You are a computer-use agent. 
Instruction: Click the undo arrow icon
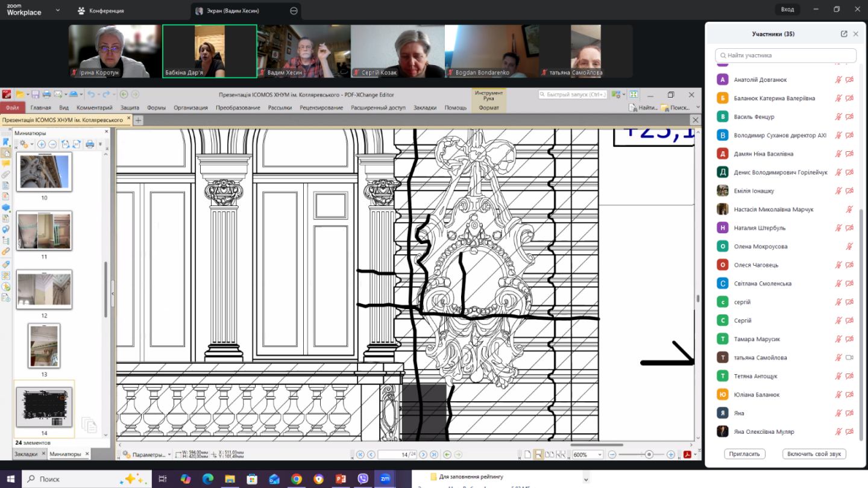[91, 95]
